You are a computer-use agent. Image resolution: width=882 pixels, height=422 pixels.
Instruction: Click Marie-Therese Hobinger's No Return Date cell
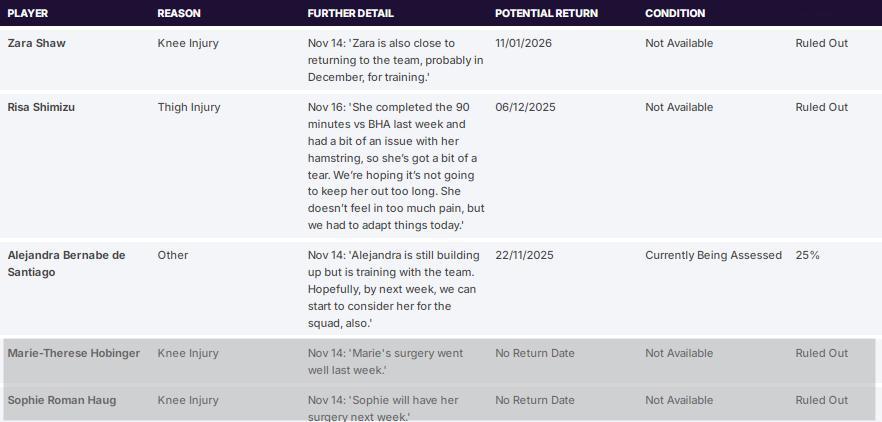coord(535,353)
